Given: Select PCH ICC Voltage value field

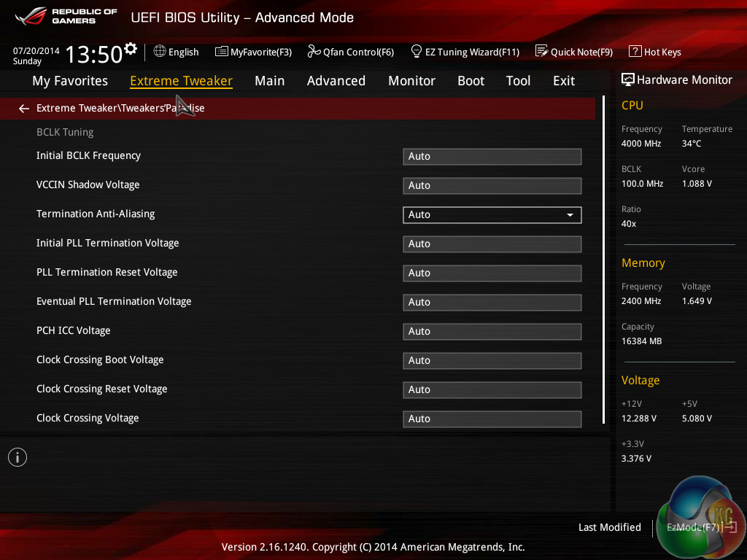Looking at the screenshot, I should [492, 332].
